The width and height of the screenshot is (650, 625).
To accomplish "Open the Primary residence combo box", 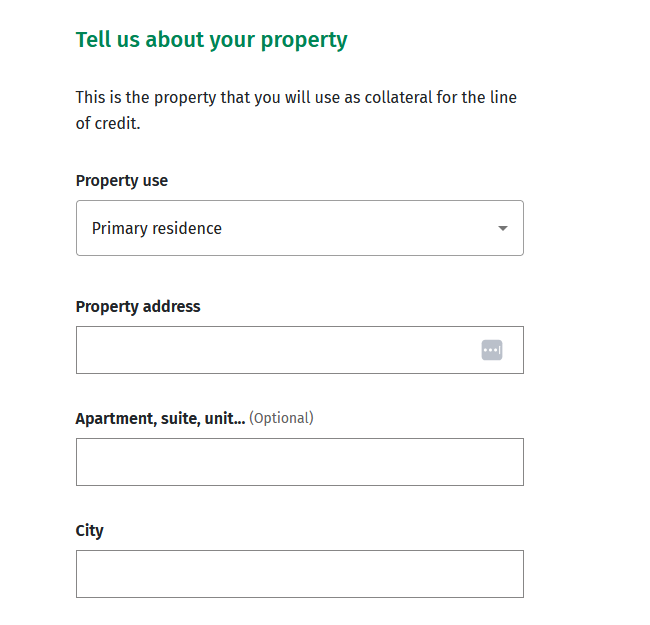I will (x=299, y=228).
